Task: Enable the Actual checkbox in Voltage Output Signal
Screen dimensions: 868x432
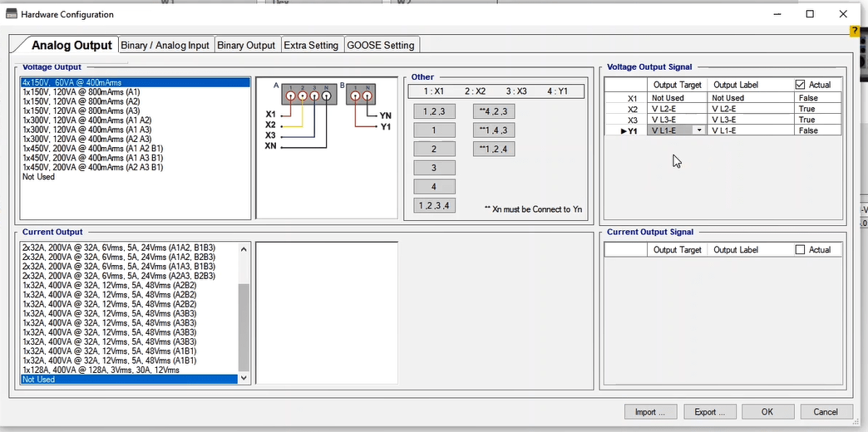Action: (801, 85)
